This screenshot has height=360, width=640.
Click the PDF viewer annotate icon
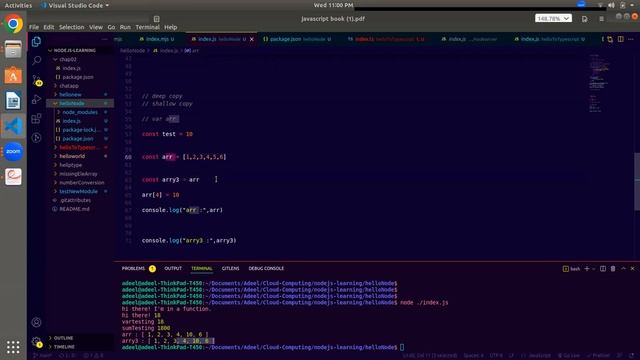tap(584, 19)
